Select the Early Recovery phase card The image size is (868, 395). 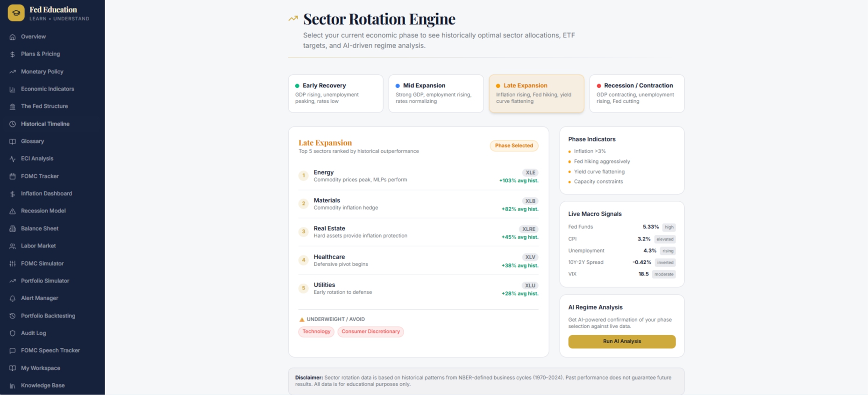[335, 93]
